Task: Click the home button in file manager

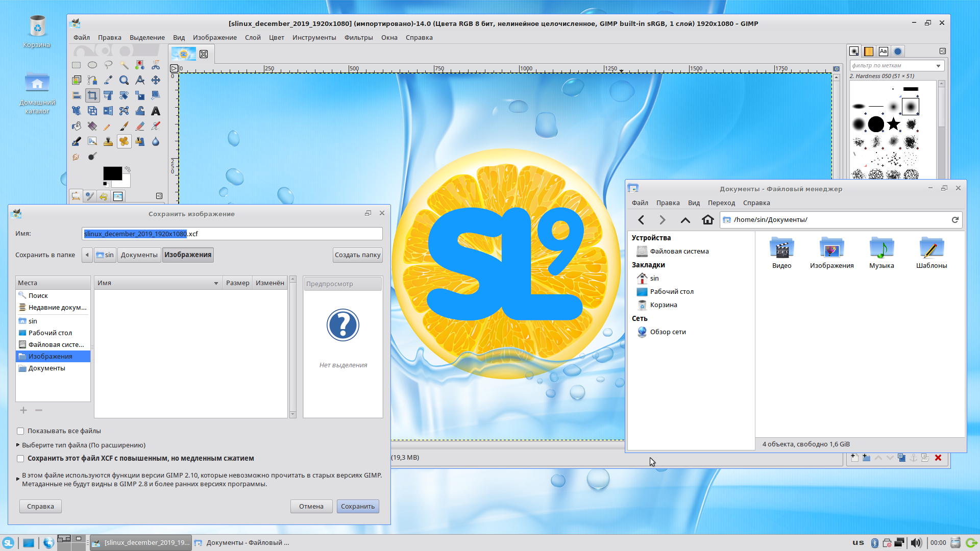Action: coord(707,220)
